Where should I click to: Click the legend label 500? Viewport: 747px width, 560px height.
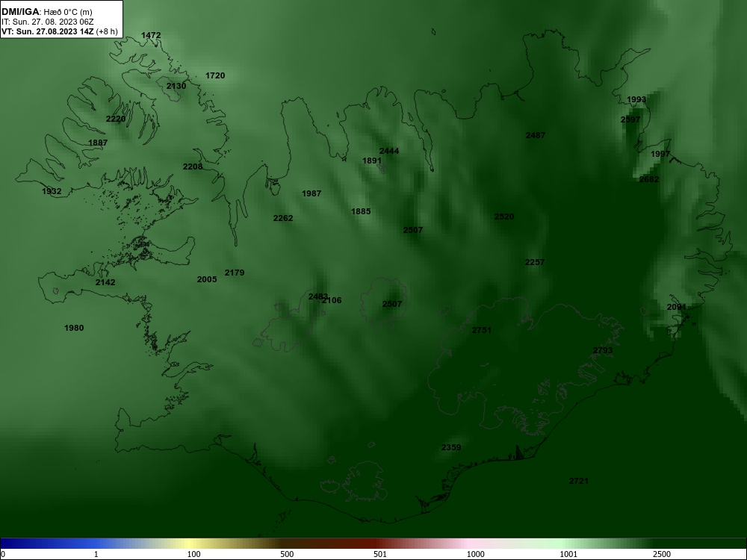coord(287,554)
